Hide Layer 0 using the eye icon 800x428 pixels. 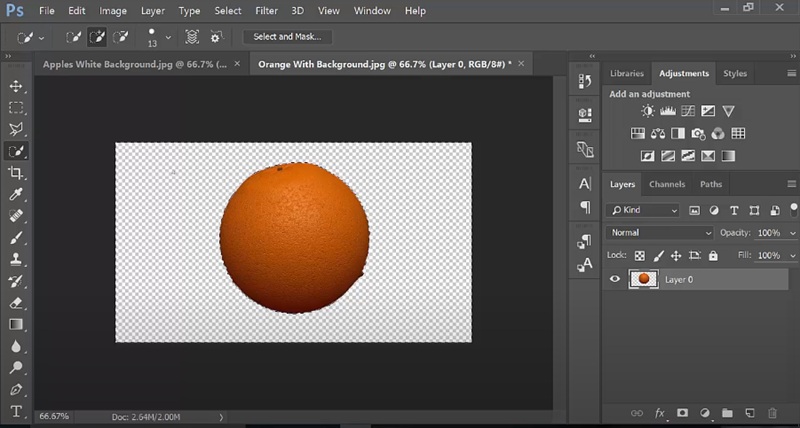615,279
